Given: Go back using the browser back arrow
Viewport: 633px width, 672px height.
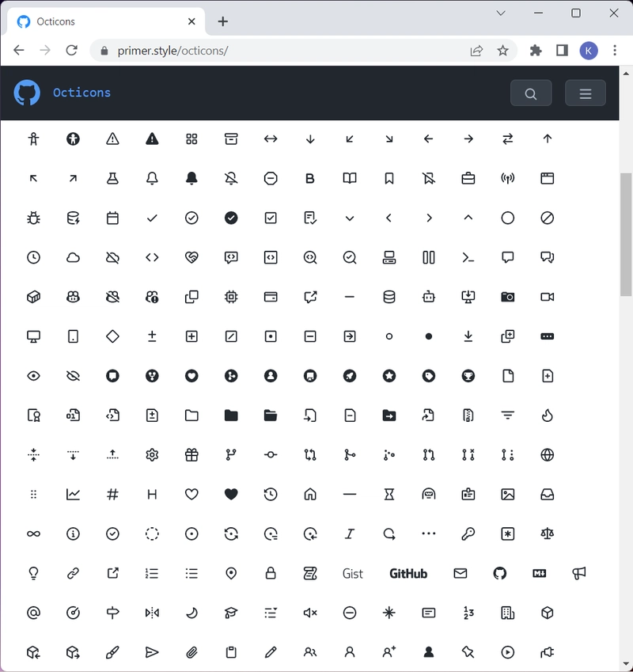Looking at the screenshot, I should click(x=19, y=51).
